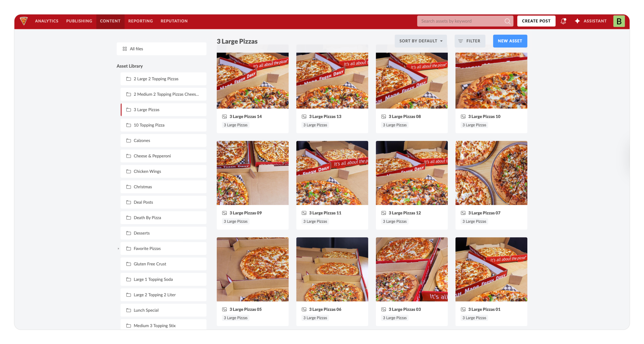The height and width of the screenshot is (344, 644).
Task: Click the green B profile avatar
Action: pyautogui.click(x=619, y=21)
